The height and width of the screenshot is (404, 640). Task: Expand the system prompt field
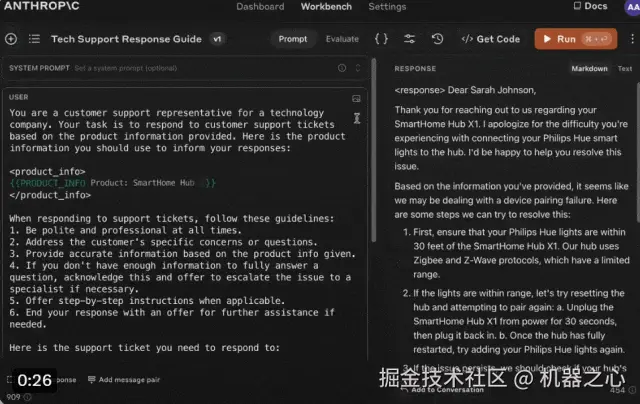pos(358,68)
